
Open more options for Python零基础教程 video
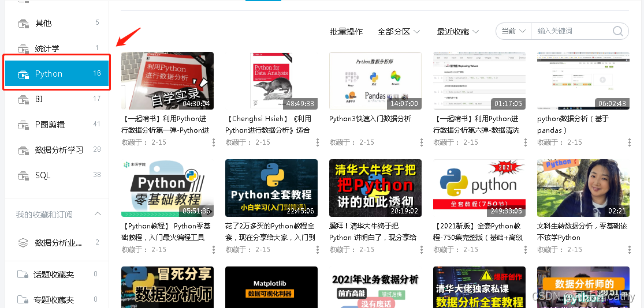214,249
